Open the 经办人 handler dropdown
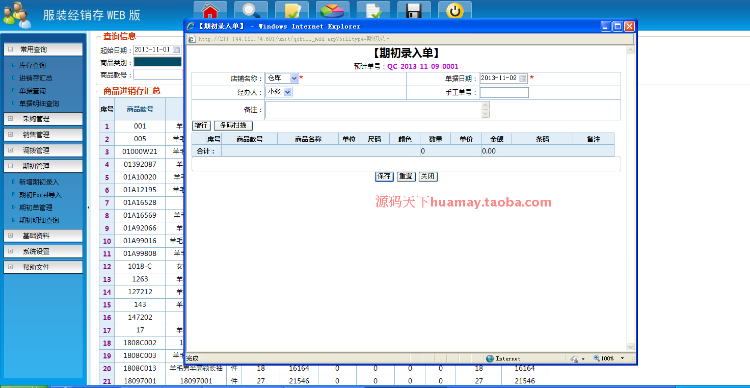The height and width of the screenshot is (388, 750). (287, 92)
